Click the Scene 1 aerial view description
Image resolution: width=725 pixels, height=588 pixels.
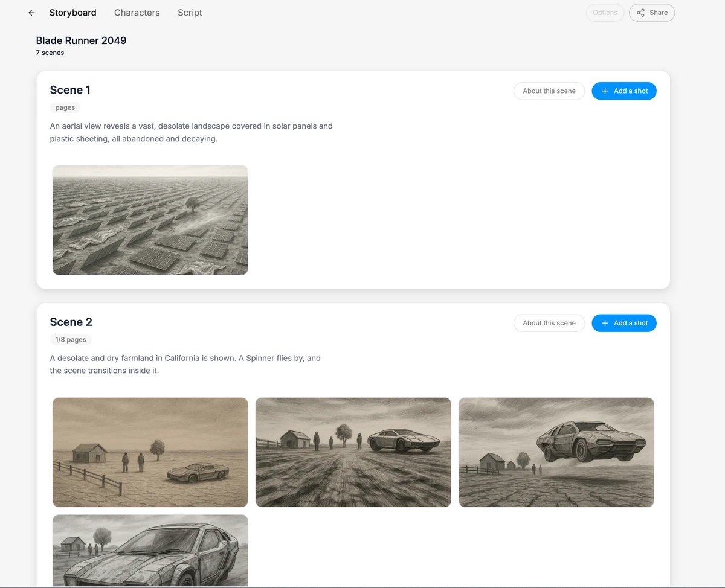point(192,132)
